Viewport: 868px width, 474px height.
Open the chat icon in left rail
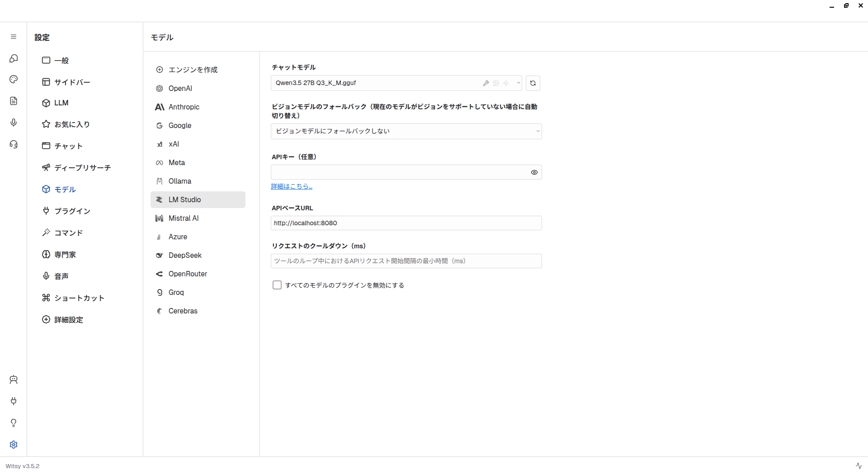click(14, 58)
